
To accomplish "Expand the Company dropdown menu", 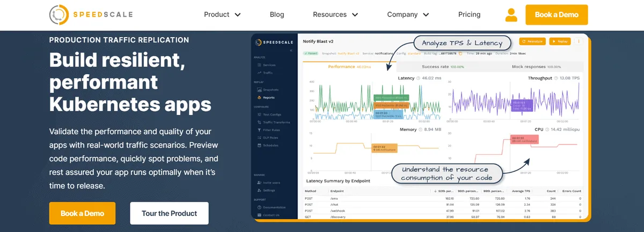I will tap(408, 15).
